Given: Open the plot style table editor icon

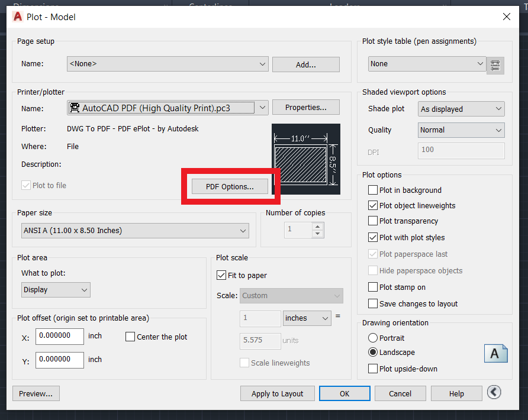Looking at the screenshot, I should [495, 65].
